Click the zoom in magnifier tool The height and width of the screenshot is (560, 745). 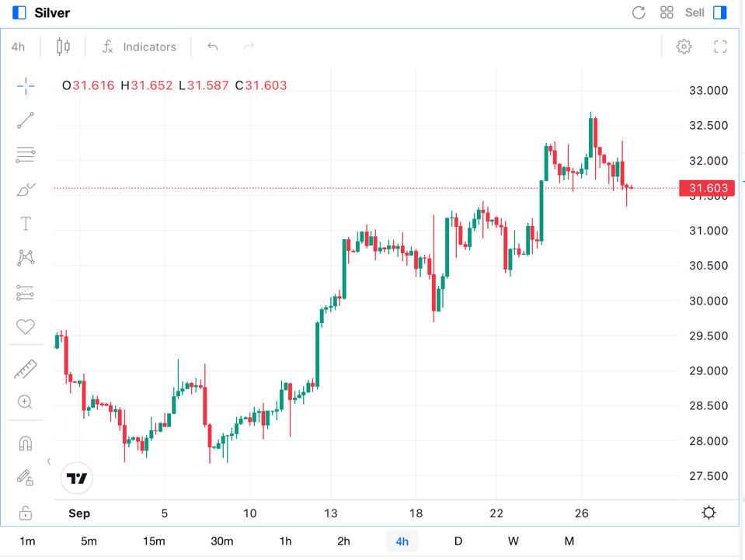click(x=26, y=402)
